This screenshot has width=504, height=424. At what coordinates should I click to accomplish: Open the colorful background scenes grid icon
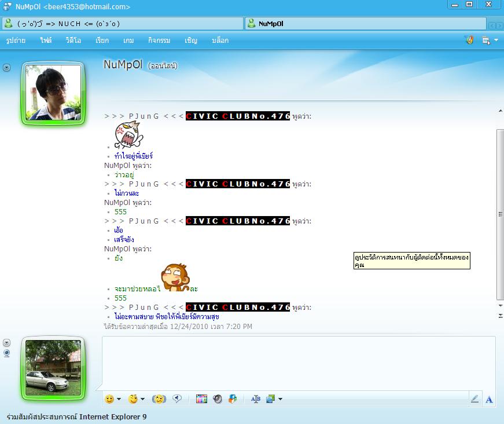tap(201, 399)
